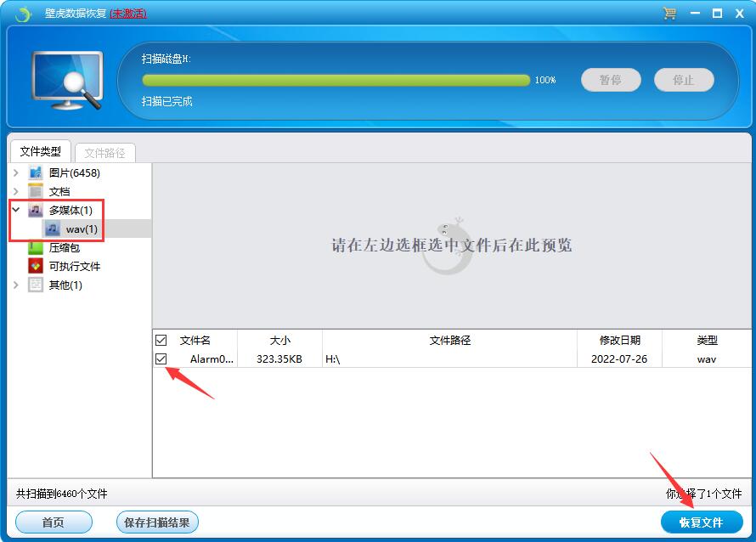The height and width of the screenshot is (542, 756).
Task: Click the 多媒体 music note icon
Action: click(x=36, y=211)
